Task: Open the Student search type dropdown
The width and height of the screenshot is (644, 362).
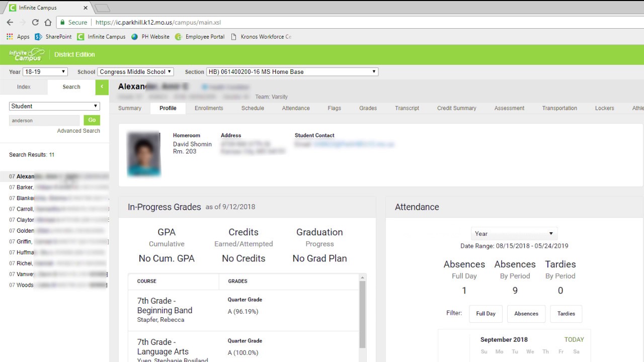Action: [x=54, y=106]
